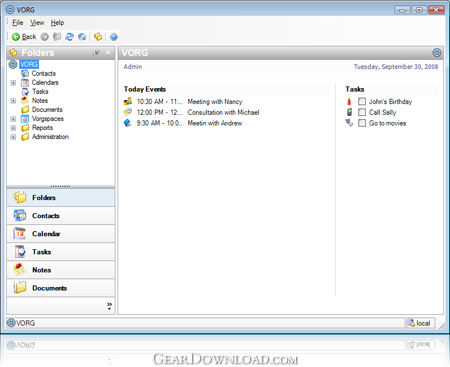Select Contacts in folder tree
Image resolution: width=450 pixels, height=367 pixels.
pos(43,73)
